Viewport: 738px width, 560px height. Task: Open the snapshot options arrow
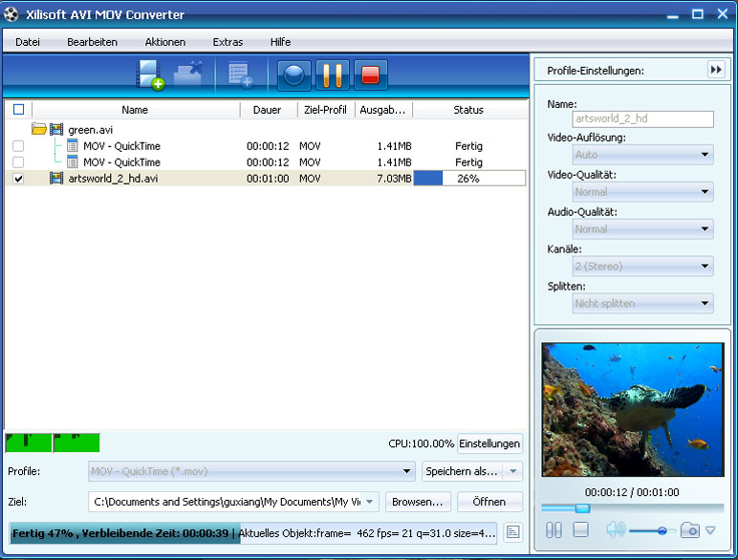pos(710,530)
